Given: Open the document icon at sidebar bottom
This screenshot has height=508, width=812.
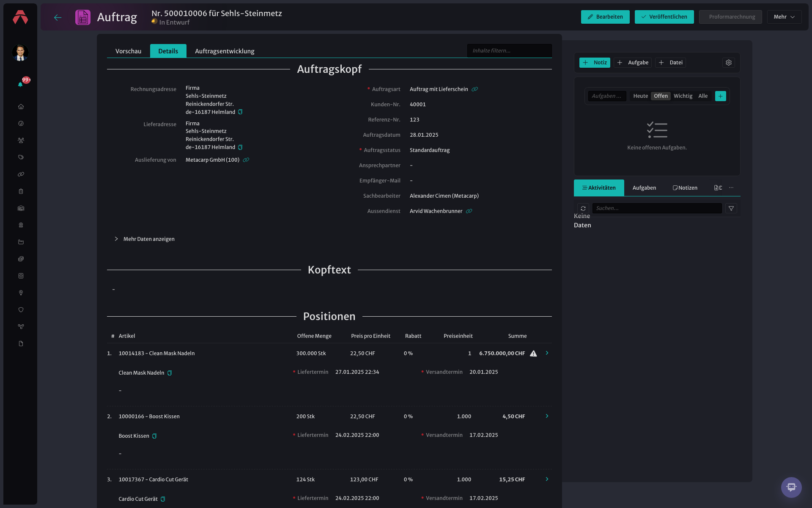Looking at the screenshot, I should [21, 344].
